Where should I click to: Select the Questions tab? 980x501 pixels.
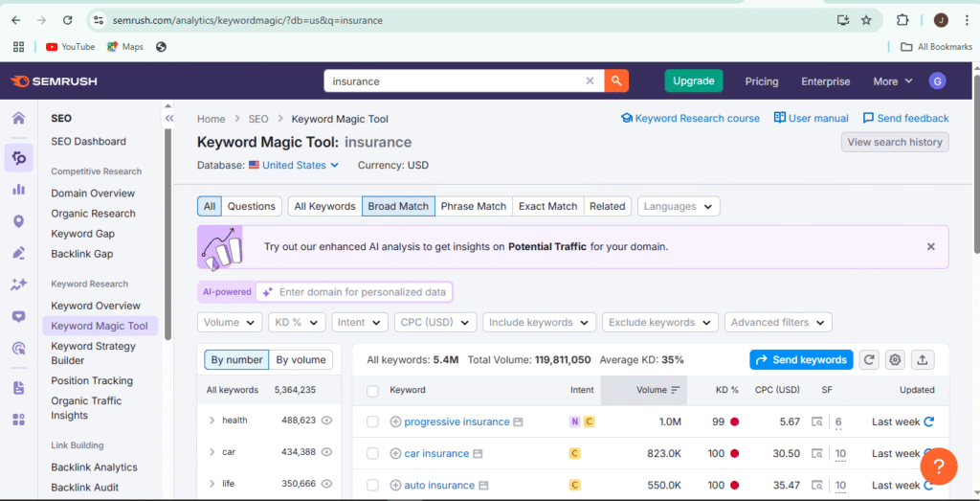252,206
